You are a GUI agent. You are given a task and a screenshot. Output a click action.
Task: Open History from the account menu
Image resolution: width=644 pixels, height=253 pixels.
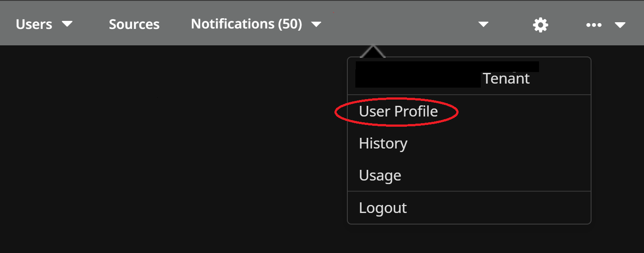coord(383,143)
